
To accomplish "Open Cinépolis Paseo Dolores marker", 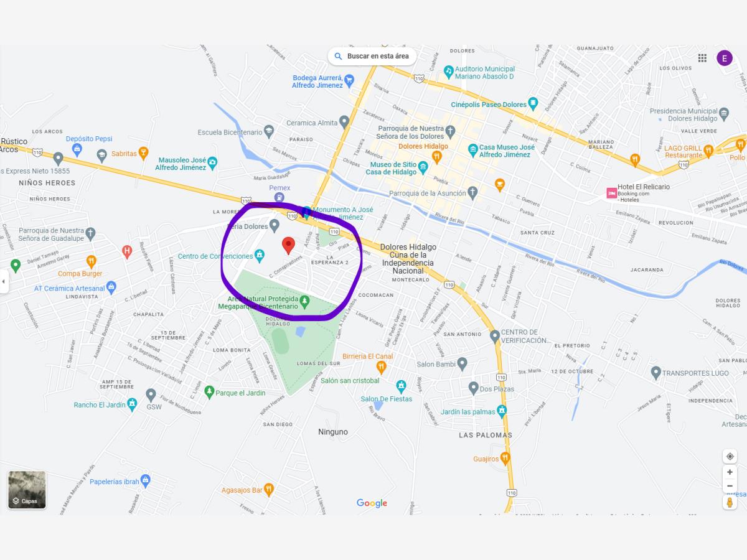I will [x=532, y=103].
